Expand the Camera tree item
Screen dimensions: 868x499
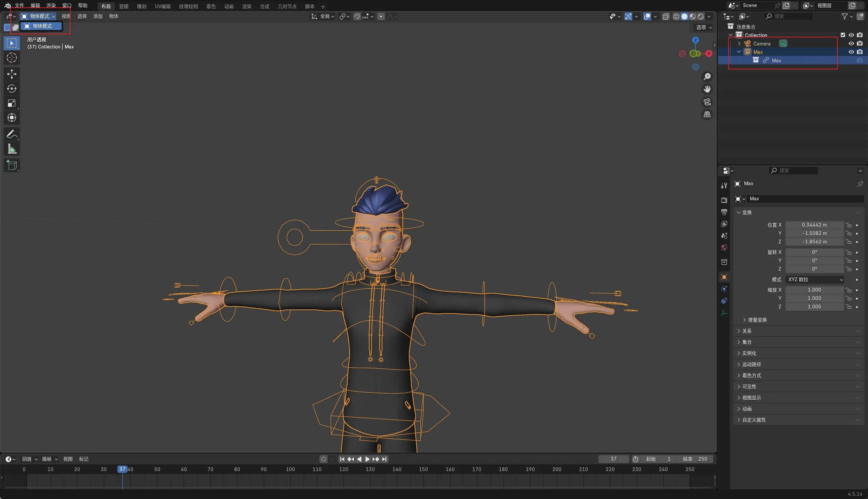click(x=739, y=43)
